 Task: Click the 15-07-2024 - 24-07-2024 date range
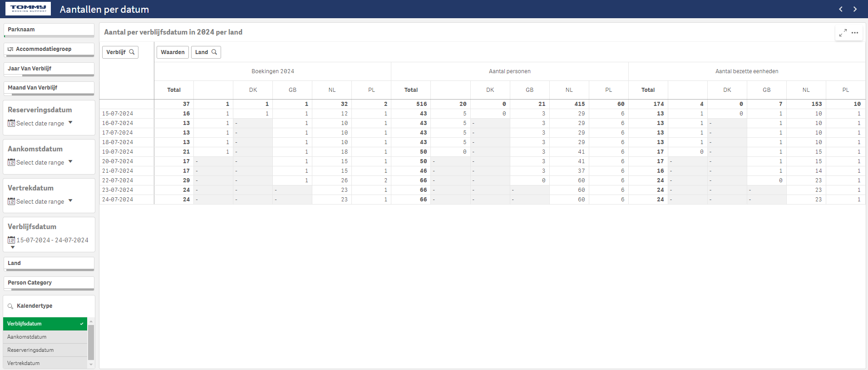point(53,240)
